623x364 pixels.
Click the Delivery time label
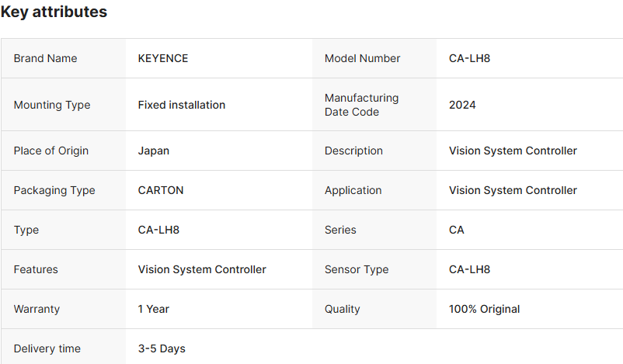point(47,348)
